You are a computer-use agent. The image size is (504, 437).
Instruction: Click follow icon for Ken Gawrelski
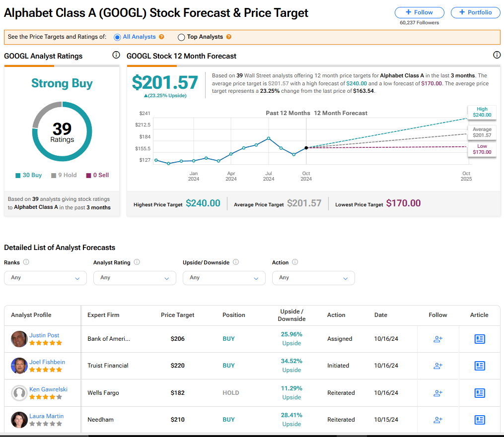coord(437,393)
